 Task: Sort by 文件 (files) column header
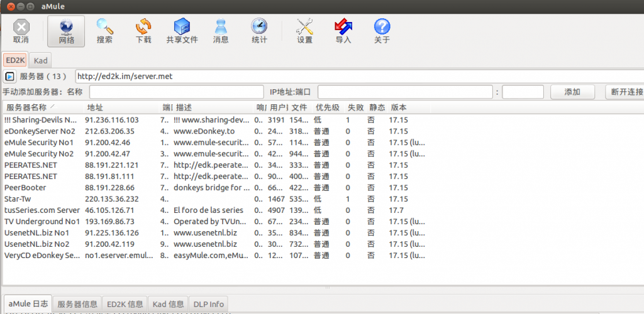tap(301, 108)
